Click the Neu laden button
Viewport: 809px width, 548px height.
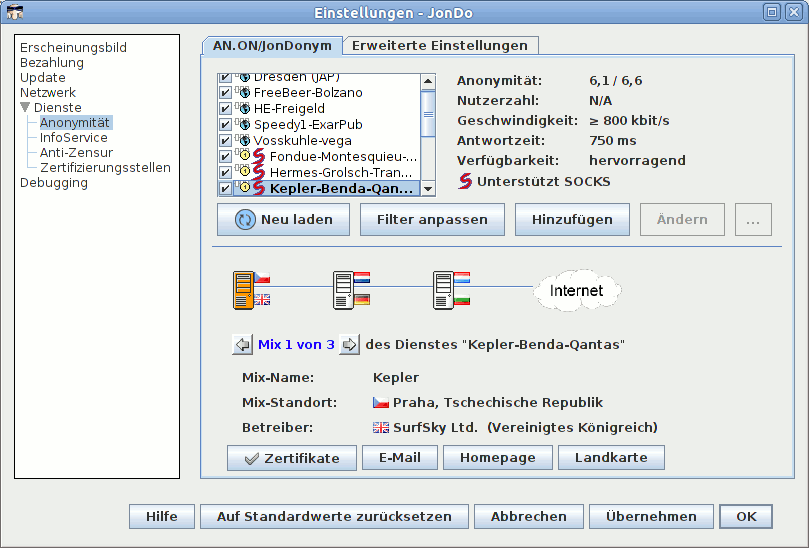[283, 219]
